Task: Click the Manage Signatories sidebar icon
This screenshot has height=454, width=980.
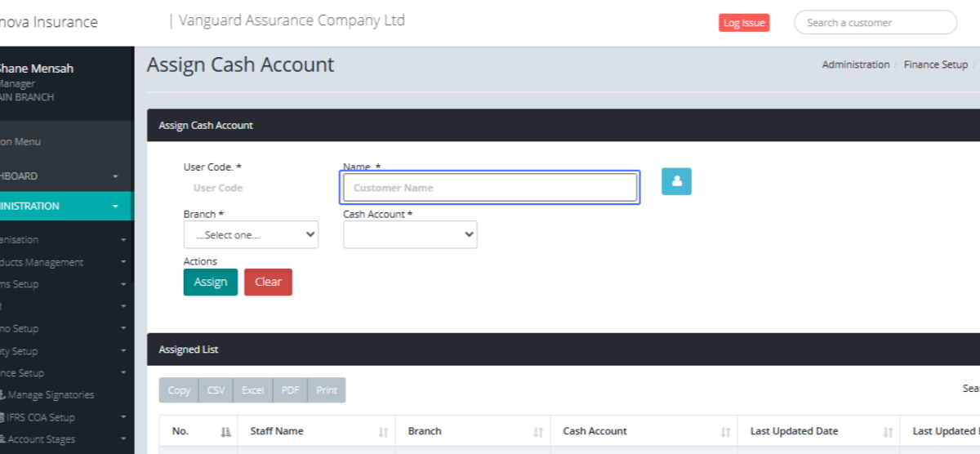Action: (x=2, y=395)
